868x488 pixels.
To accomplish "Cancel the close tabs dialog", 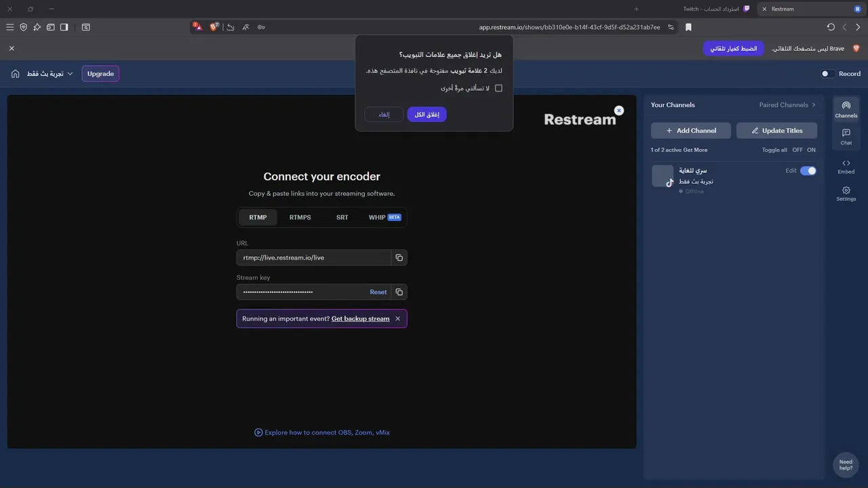I will [384, 115].
